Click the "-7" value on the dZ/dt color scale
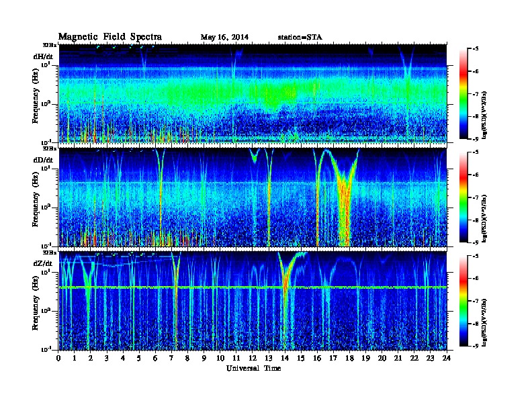Viewport: 532px width, 411px height. click(476, 301)
